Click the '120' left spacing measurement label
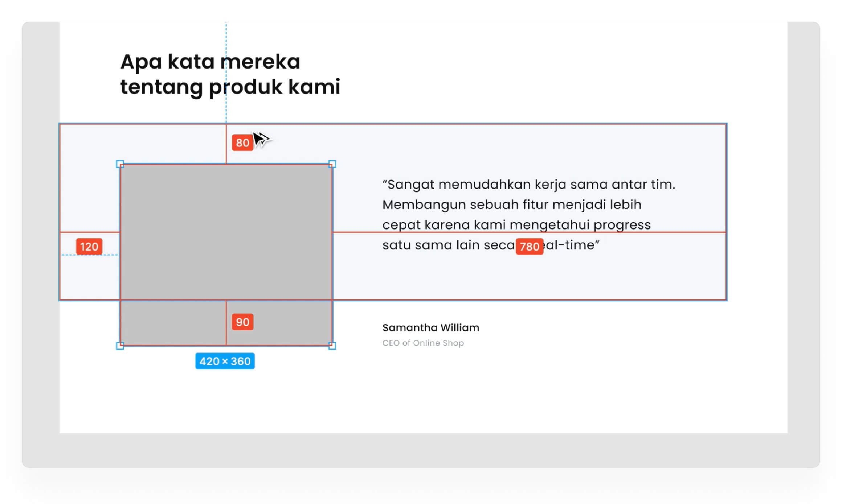This screenshot has height=504, width=842. (89, 247)
